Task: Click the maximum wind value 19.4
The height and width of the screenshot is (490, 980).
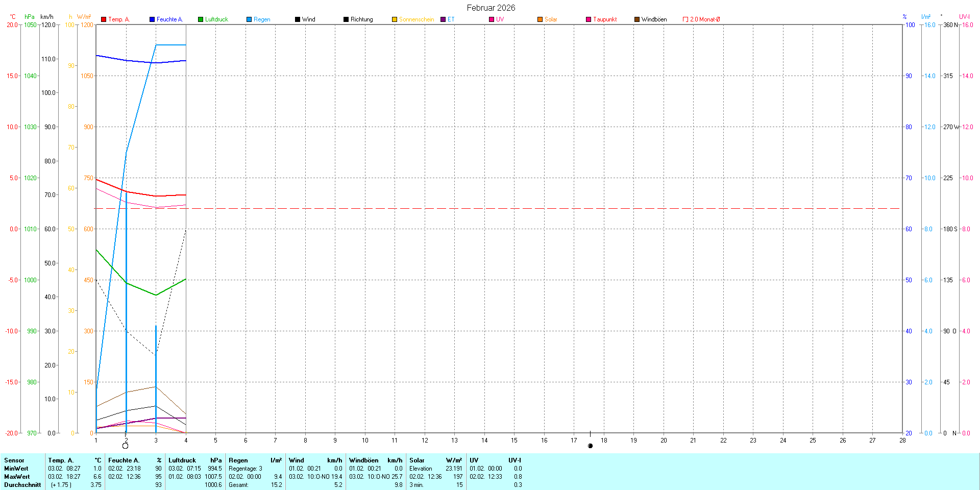Action: click(x=337, y=477)
